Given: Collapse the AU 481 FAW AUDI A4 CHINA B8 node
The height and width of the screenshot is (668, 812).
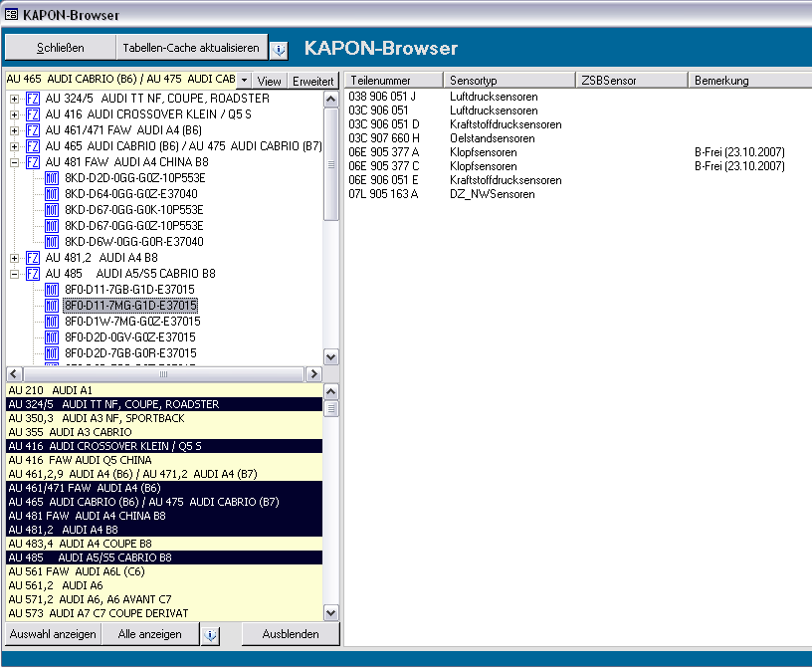Looking at the screenshot, I should tap(15, 162).
